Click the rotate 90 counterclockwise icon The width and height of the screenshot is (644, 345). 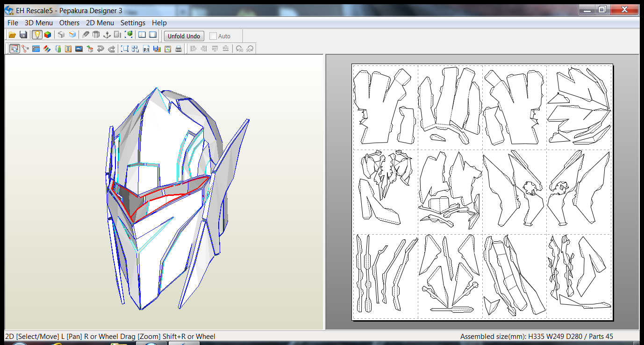[240, 49]
